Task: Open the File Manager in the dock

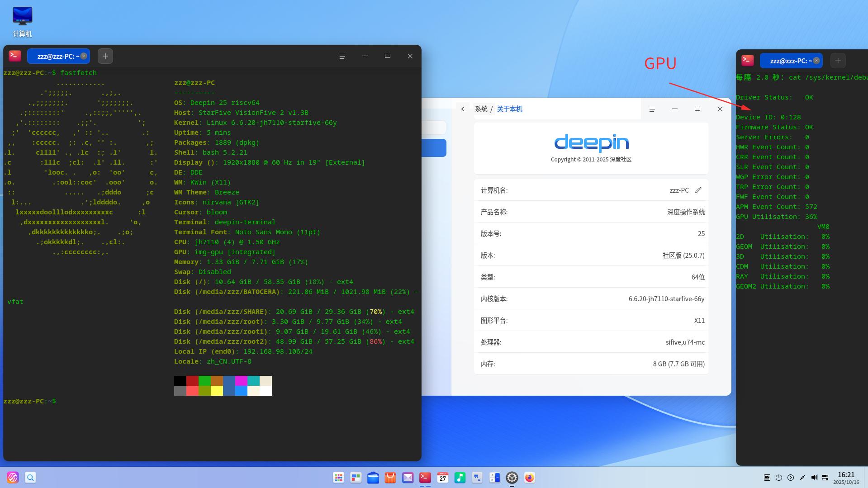Action: [x=373, y=478]
